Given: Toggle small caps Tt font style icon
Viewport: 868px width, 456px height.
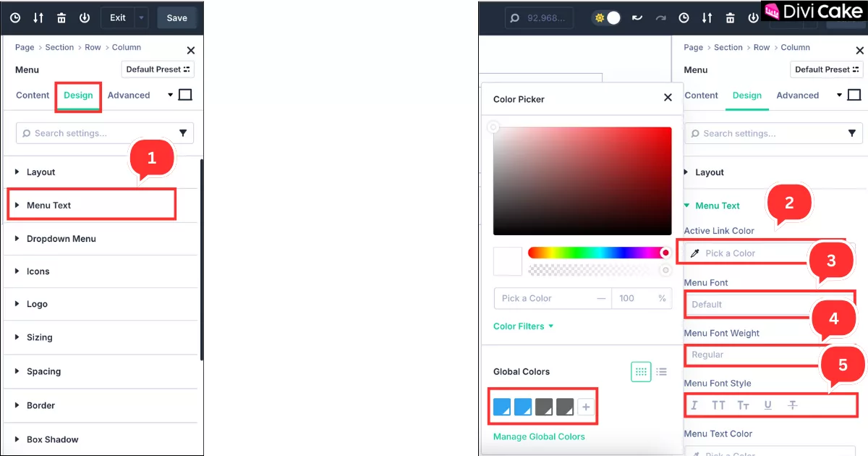Looking at the screenshot, I should pyautogui.click(x=743, y=405).
